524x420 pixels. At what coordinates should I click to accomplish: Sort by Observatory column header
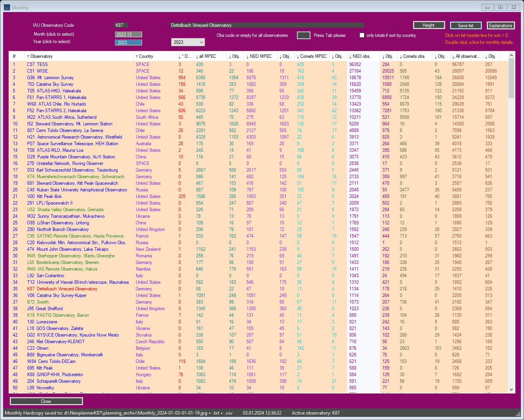tap(79, 56)
